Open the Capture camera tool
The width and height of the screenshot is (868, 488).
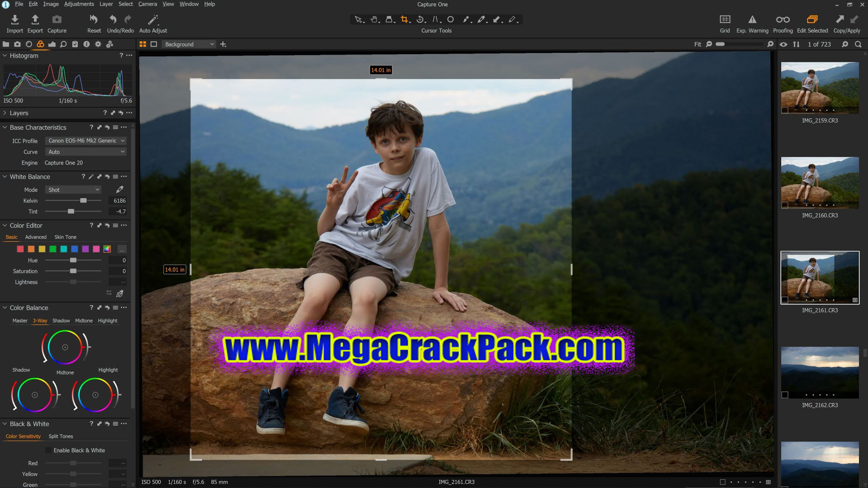(57, 19)
